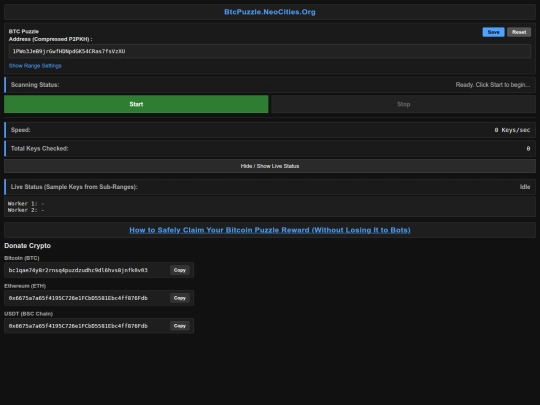This screenshot has height=405, width=540.
Task: Click the BTC puzzle address input field
Action: 270,51
